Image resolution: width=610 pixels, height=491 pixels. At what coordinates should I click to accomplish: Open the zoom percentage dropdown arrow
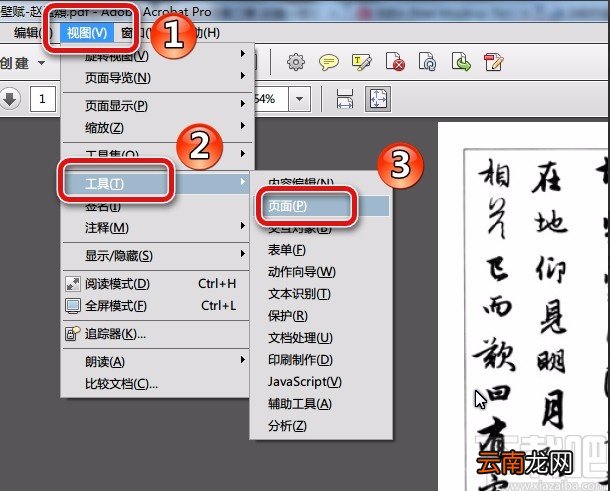click(299, 99)
